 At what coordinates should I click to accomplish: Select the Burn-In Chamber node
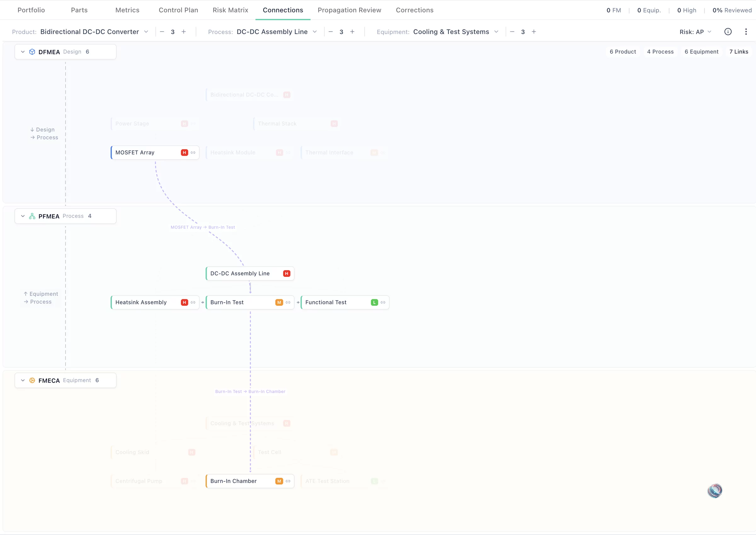(250, 481)
